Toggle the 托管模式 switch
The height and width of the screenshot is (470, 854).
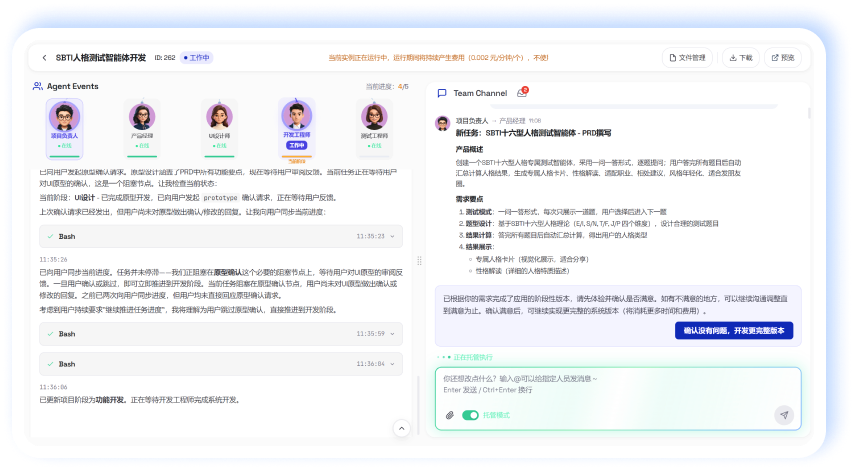(470, 415)
